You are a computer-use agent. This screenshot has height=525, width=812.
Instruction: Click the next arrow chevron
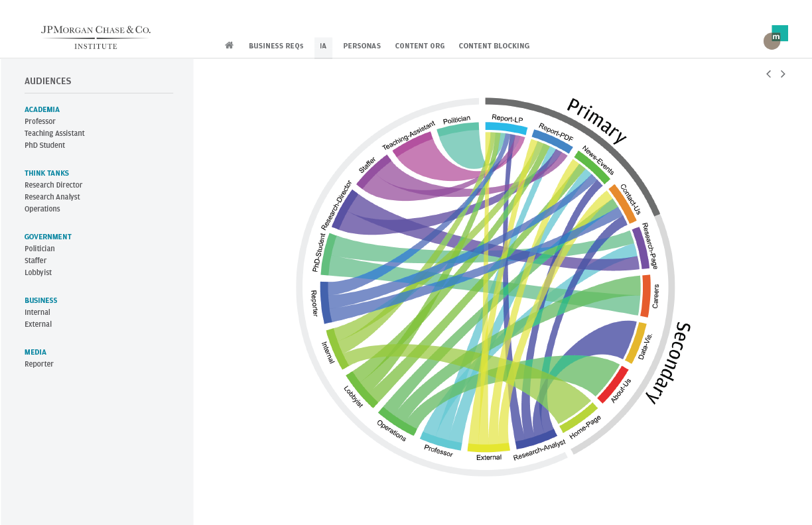tap(783, 74)
